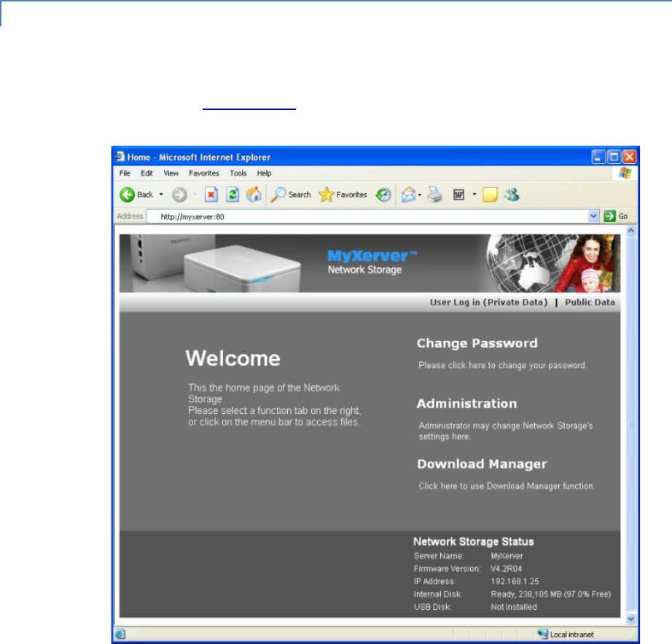Open the Favorites menu
Viewport: 672px width, 644px height.
pos(204,173)
